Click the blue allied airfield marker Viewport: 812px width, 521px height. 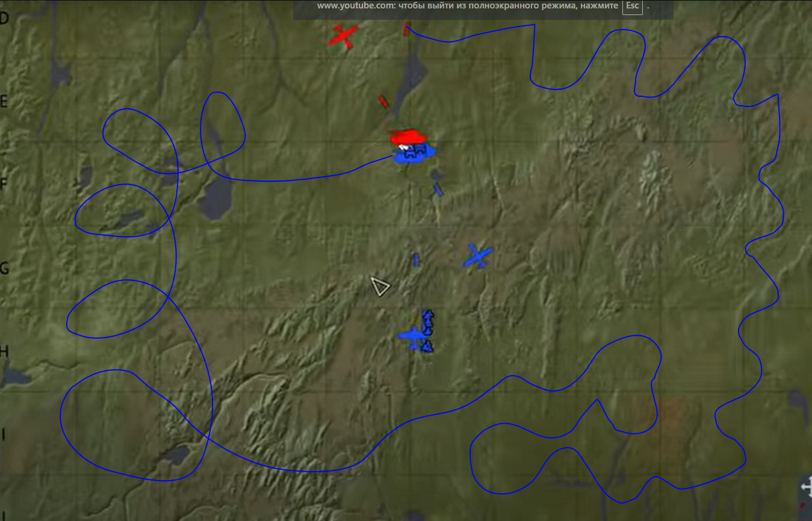click(x=414, y=155)
